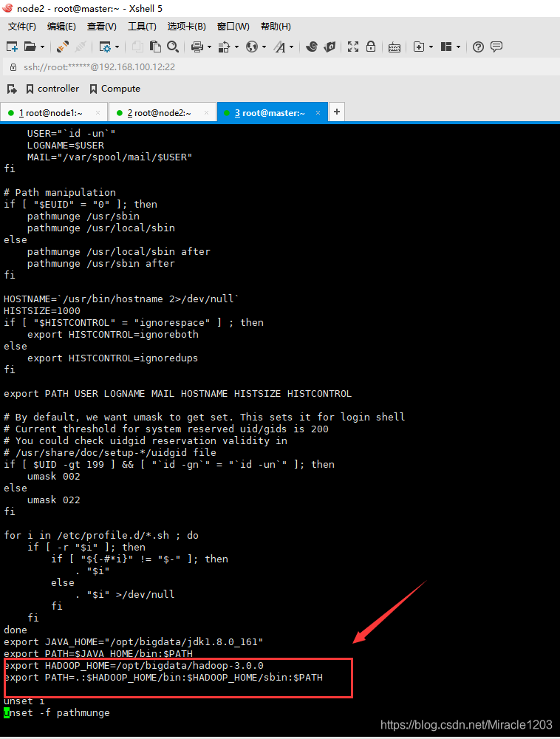Expand the Font dropdown arrow
This screenshot has width=560, height=739.
point(292,47)
